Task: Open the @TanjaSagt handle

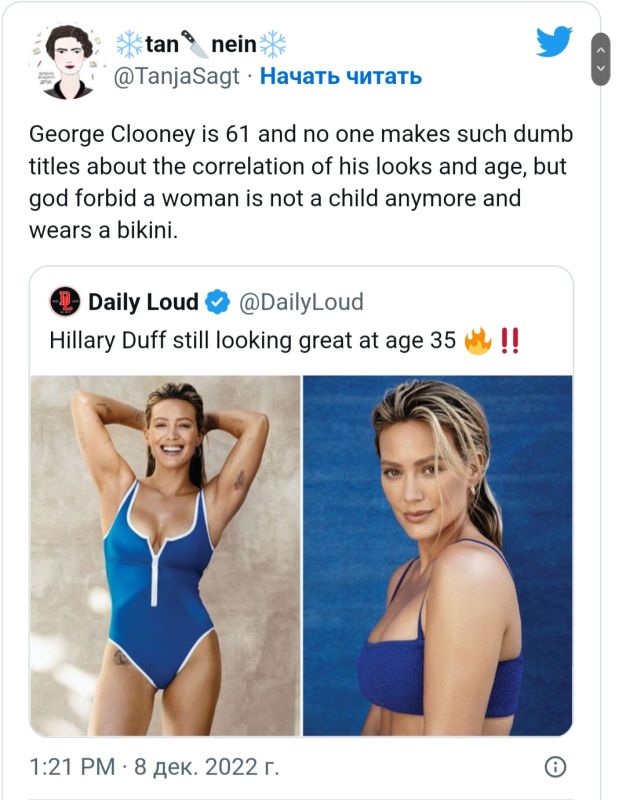Action: tap(176, 77)
